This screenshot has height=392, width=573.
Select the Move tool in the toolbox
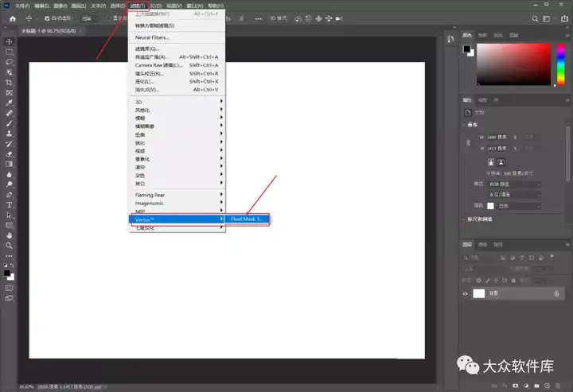click(9, 41)
